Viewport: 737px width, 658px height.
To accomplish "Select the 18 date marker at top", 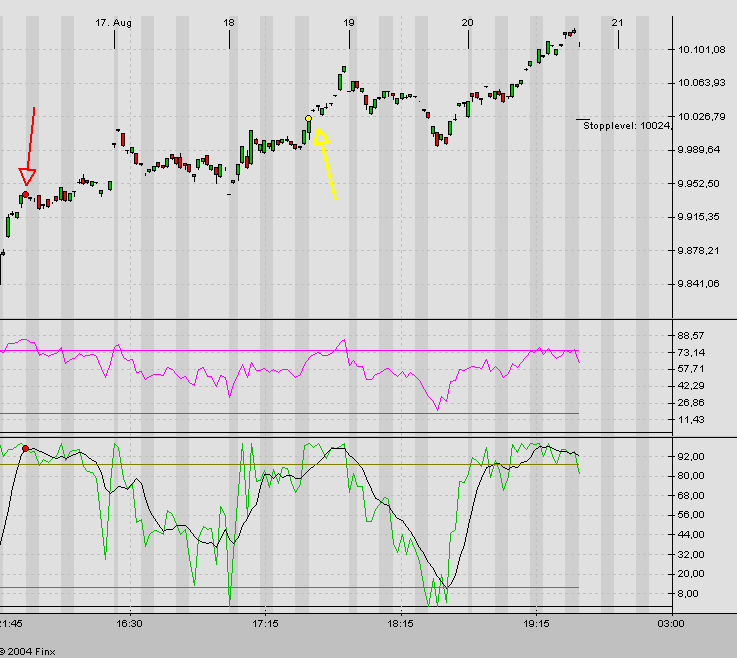I will tap(229, 22).
